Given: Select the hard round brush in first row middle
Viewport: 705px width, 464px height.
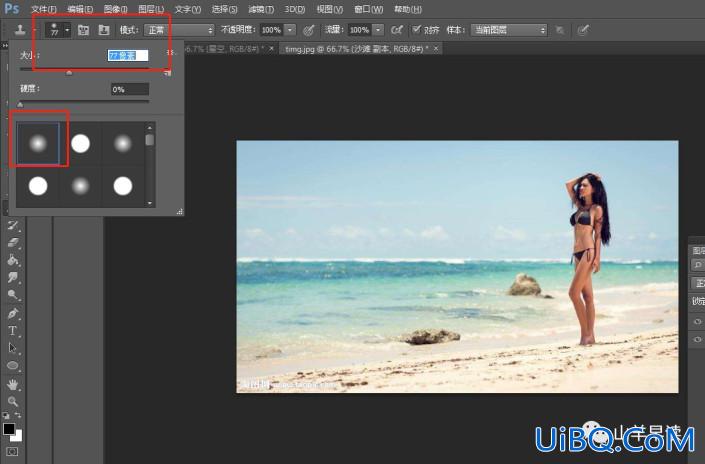Looking at the screenshot, I should coord(80,143).
